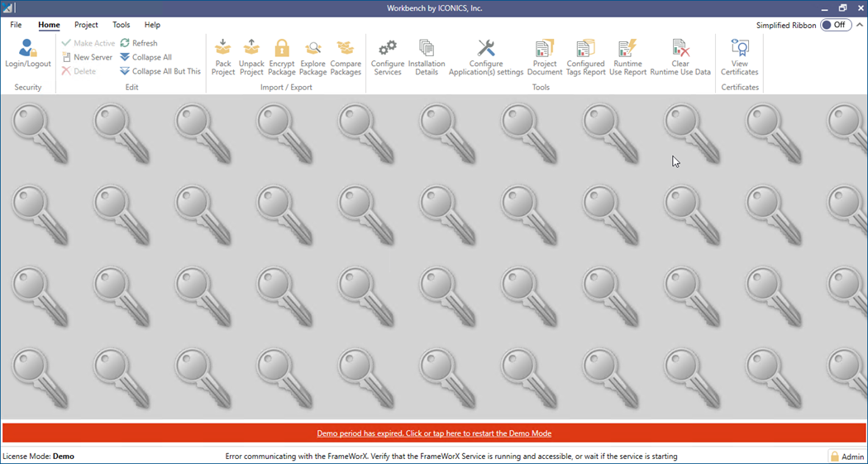This screenshot has width=868, height=464.
Task: Click New Server
Action: [x=87, y=57]
